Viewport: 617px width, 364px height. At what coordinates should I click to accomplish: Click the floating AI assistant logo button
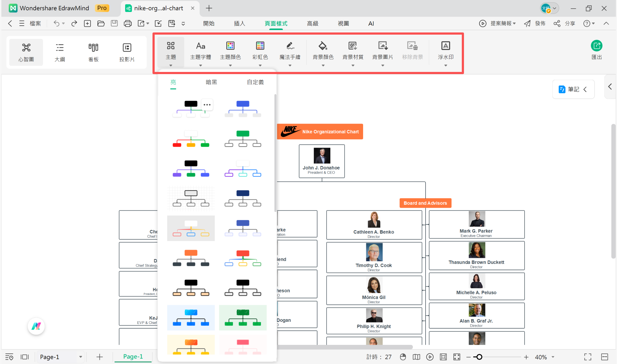36,326
